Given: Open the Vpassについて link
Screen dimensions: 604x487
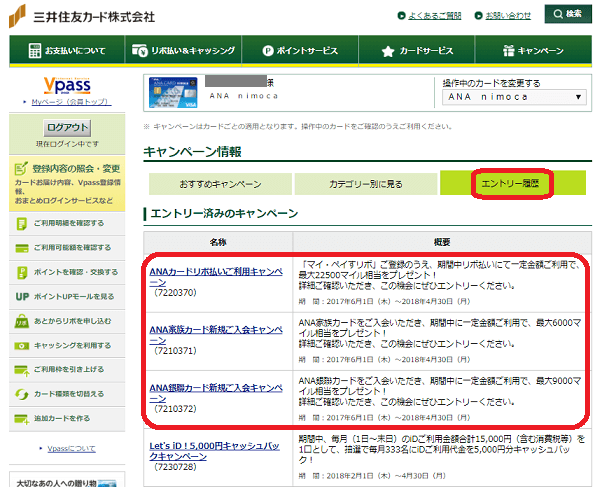Looking at the screenshot, I should click(71, 449).
